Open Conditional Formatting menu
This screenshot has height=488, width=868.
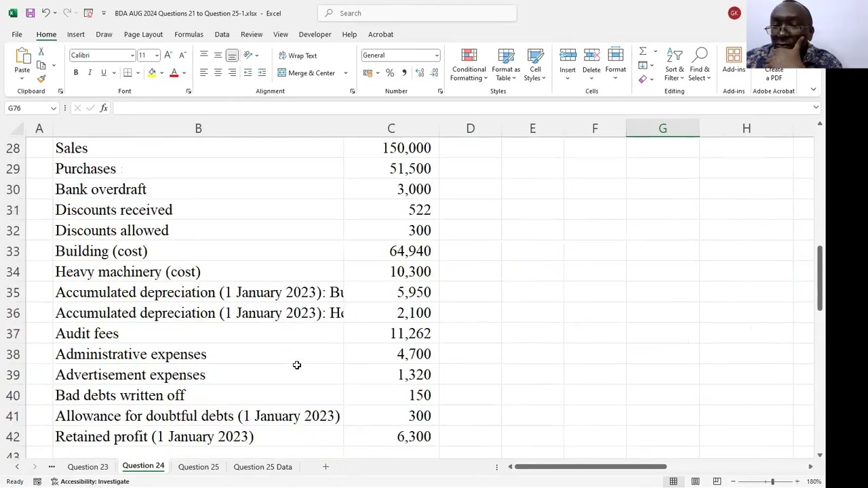point(469,65)
